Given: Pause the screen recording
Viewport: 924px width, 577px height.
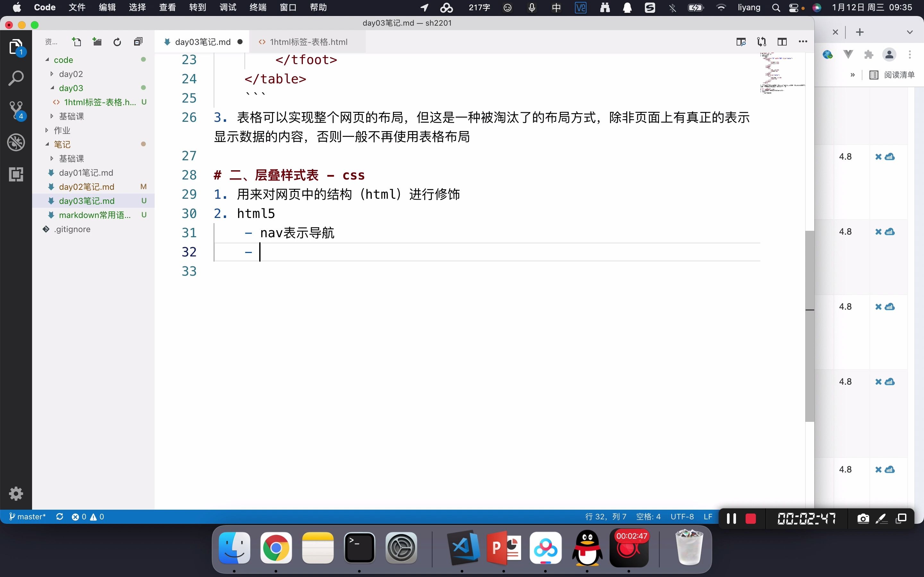Looking at the screenshot, I should (x=731, y=518).
